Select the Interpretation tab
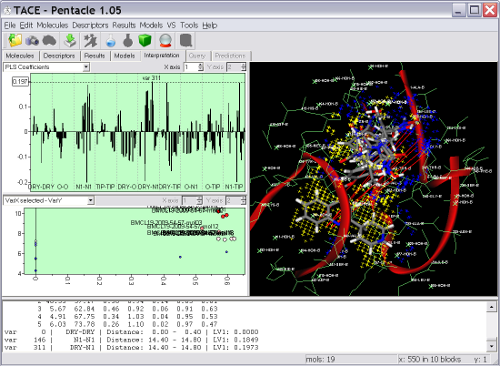Image resolution: width=500 pixels, height=366 pixels. 162,55
